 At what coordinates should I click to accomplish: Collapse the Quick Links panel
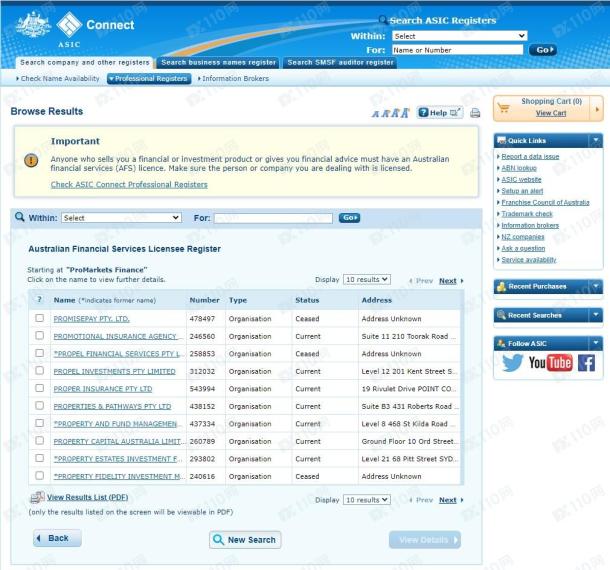(596, 140)
